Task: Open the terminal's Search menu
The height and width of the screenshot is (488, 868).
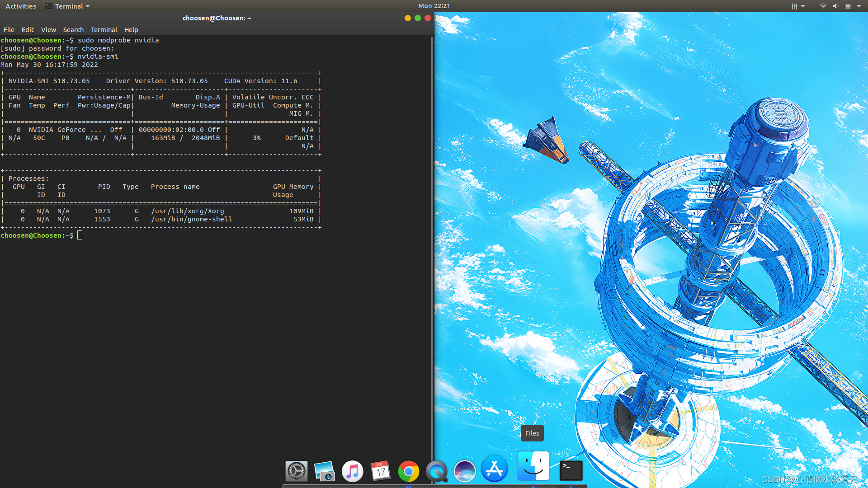Action: (73, 30)
